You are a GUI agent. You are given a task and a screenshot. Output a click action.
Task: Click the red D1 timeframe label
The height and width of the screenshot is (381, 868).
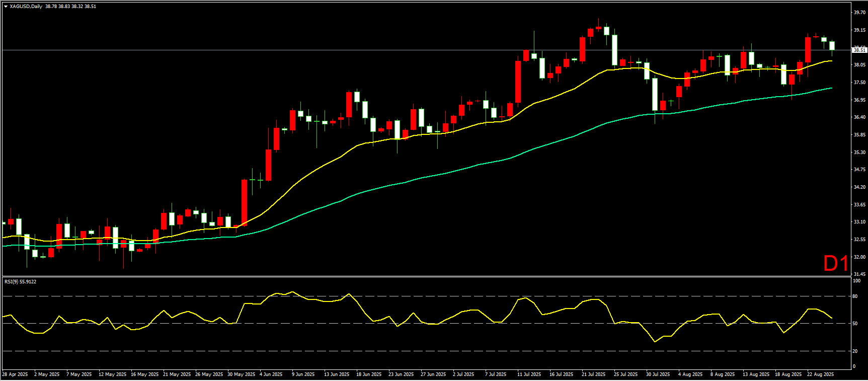[x=835, y=264]
